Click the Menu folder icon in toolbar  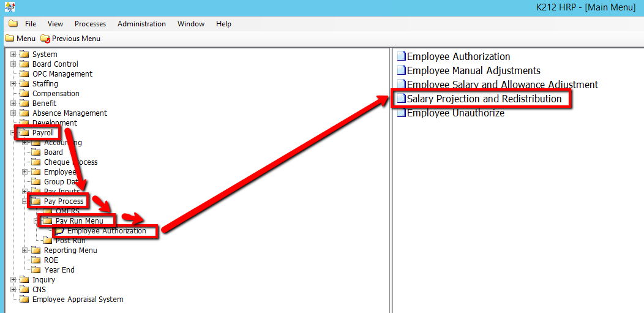(x=9, y=39)
